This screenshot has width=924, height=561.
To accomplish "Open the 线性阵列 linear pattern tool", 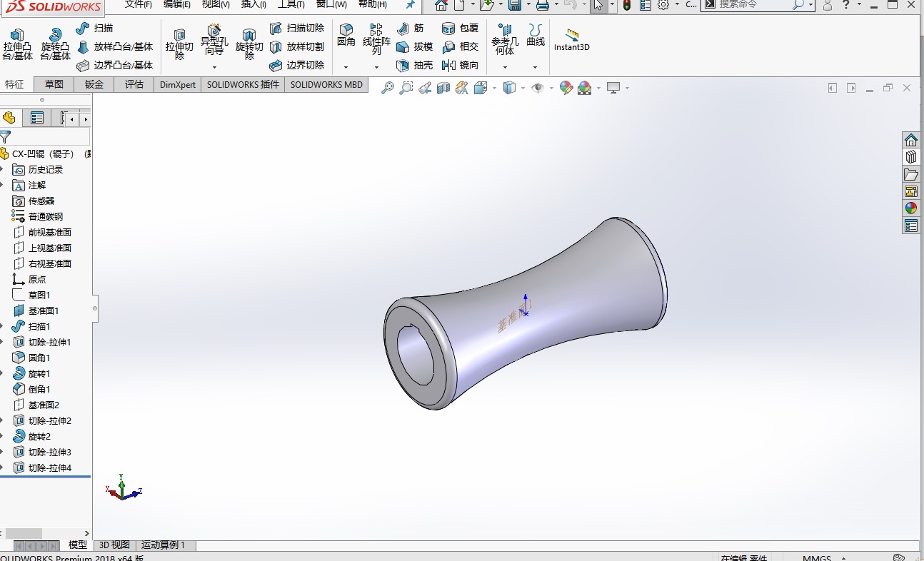I will pos(376,40).
